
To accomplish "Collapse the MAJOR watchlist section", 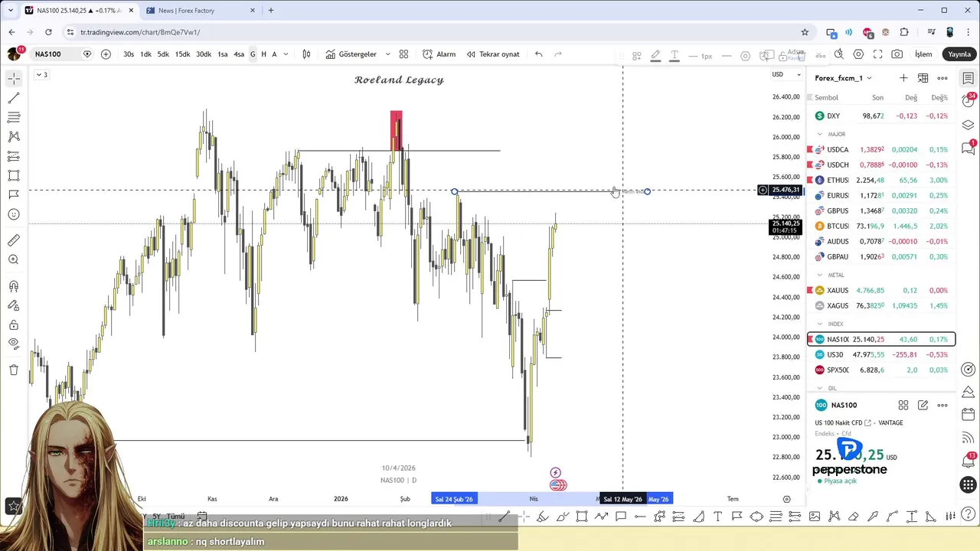I will (x=820, y=134).
